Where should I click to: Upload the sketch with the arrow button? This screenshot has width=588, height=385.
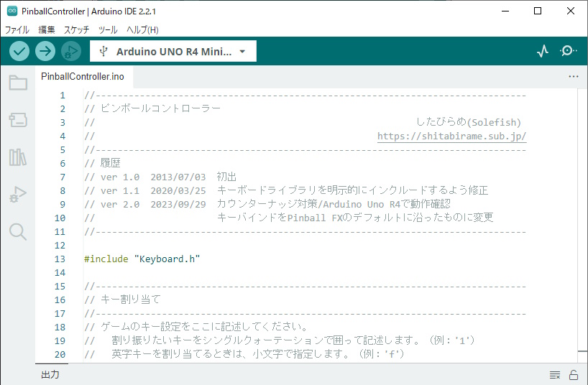(45, 51)
